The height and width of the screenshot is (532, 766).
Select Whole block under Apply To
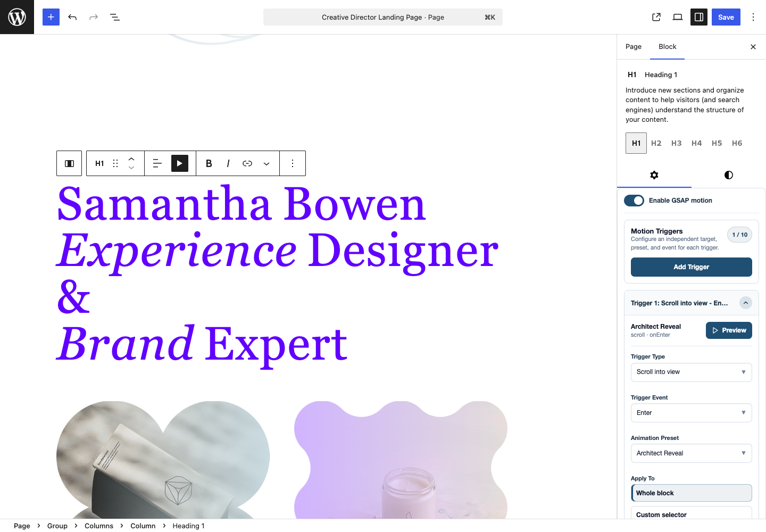coord(692,493)
